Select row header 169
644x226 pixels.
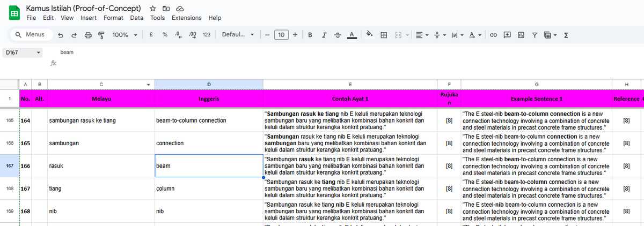click(x=10, y=211)
